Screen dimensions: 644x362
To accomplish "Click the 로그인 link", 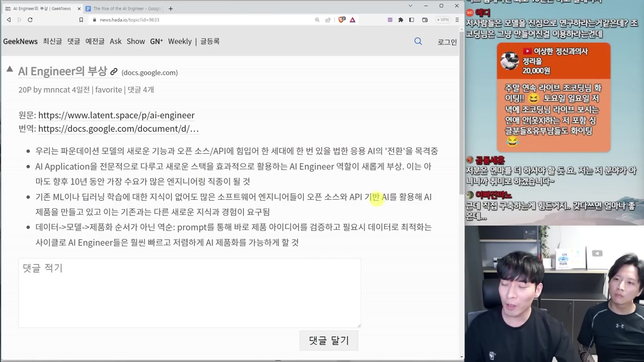I will click(x=447, y=42).
